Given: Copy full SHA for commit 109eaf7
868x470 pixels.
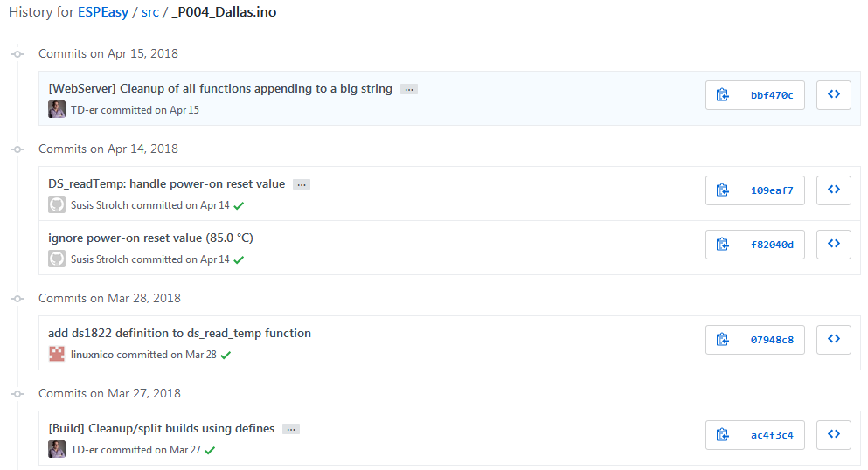Looking at the screenshot, I should [x=722, y=190].
